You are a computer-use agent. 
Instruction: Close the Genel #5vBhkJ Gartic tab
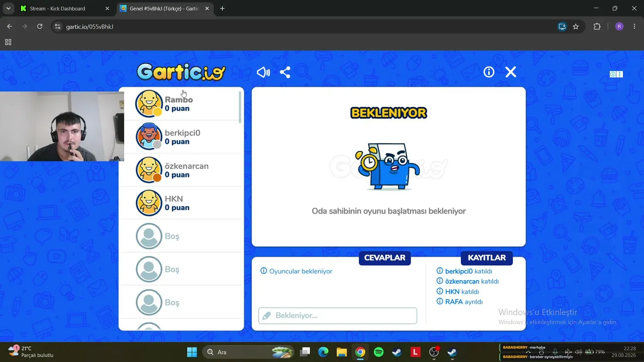pyautogui.click(x=207, y=9)
